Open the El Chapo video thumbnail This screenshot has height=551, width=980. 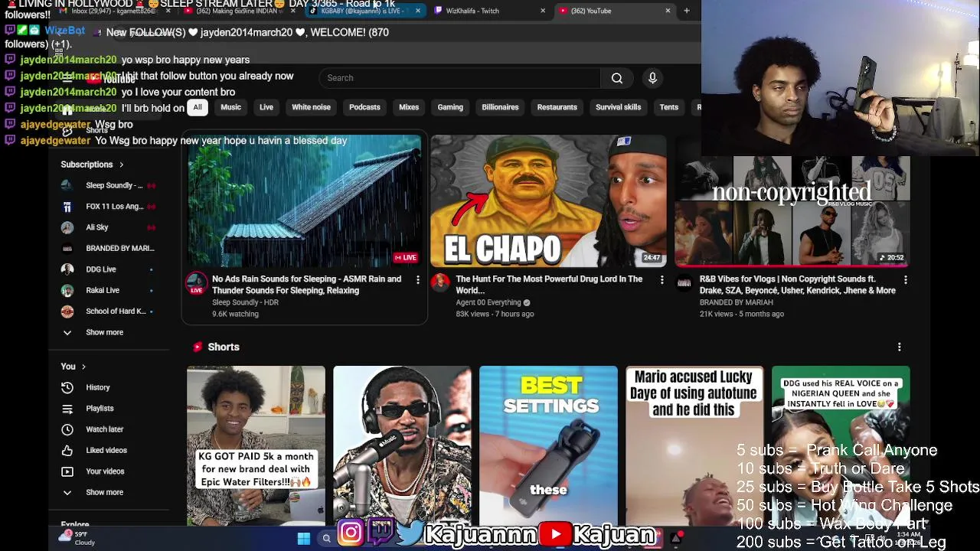pos(548,201)
